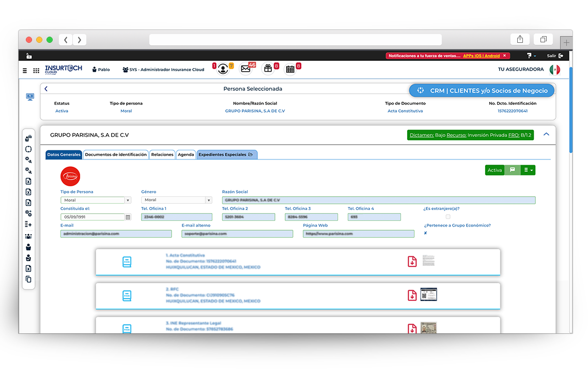Click the Tel. Oficina 2 field
588x369 pixels.
point(248,217)
